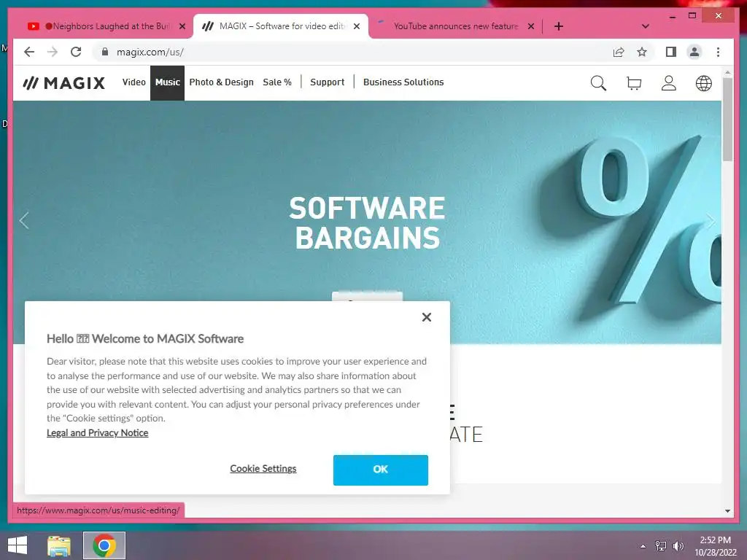Click the page vertical scrollbar thumb
The image size is (747, 560).
[727, 119]
